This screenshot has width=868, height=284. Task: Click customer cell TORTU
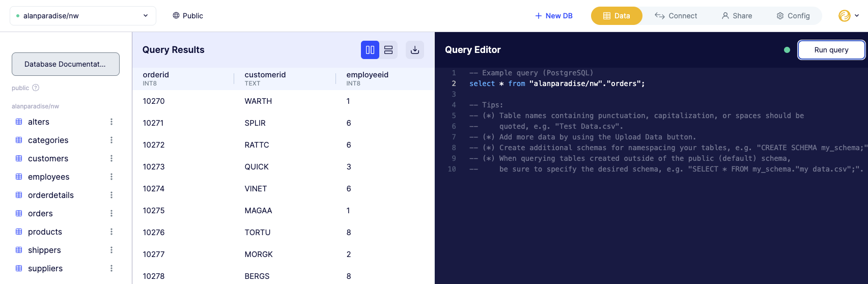tap(258, 233)
